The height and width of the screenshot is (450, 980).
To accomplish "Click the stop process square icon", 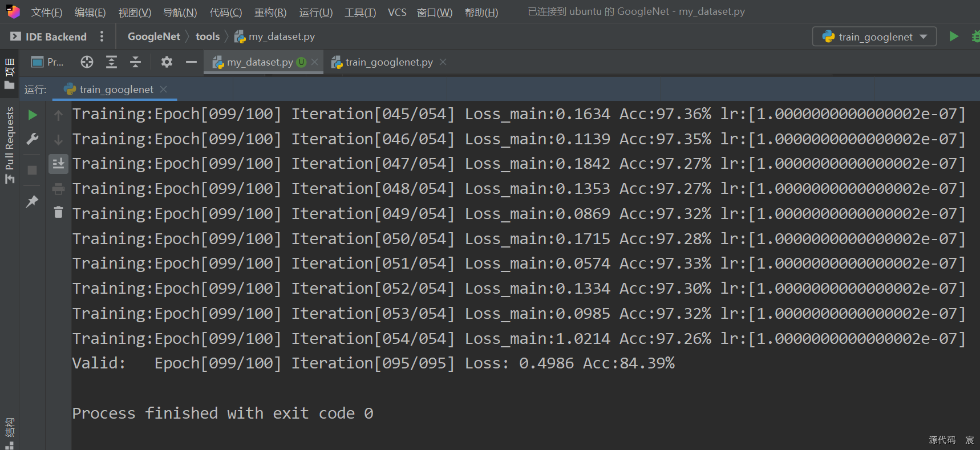I will [x=33, y=171].
